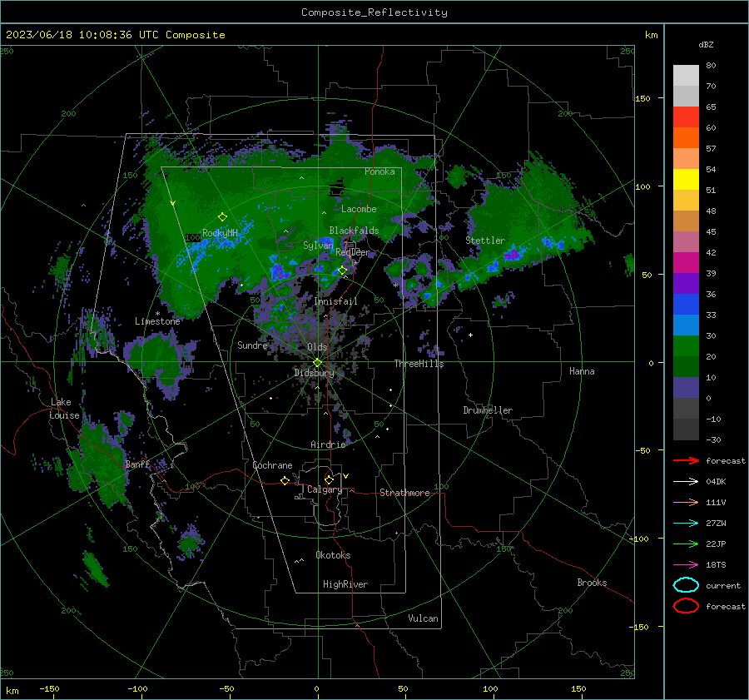Click the Okotoks label

[333, 555]
